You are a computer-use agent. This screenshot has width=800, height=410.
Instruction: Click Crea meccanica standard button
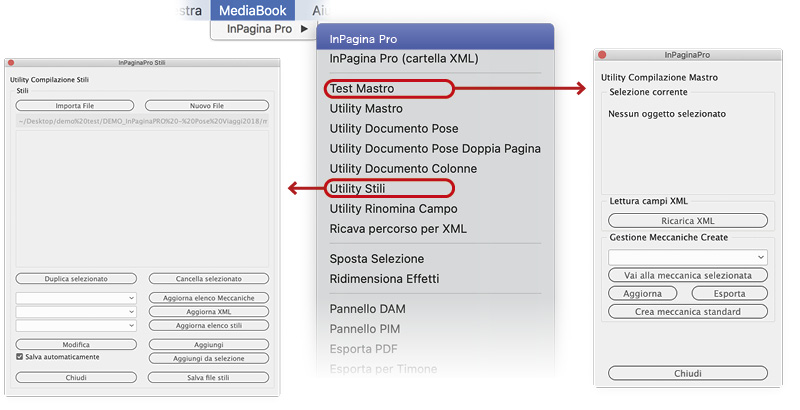(688, 311)
